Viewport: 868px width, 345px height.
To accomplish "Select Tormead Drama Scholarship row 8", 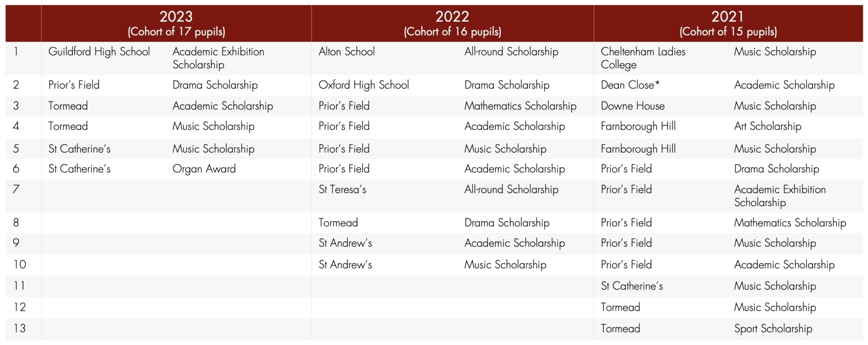I will (452, 223).
